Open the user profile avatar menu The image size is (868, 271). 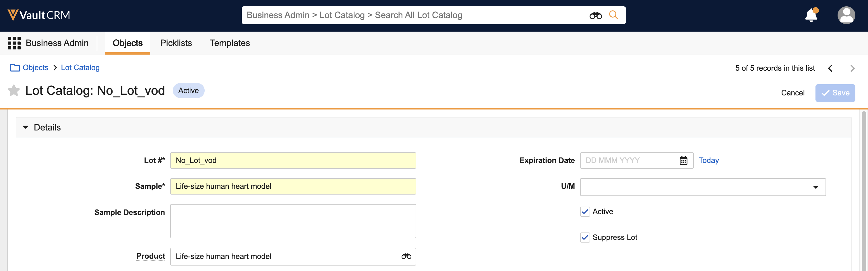[x=846, y=15]
